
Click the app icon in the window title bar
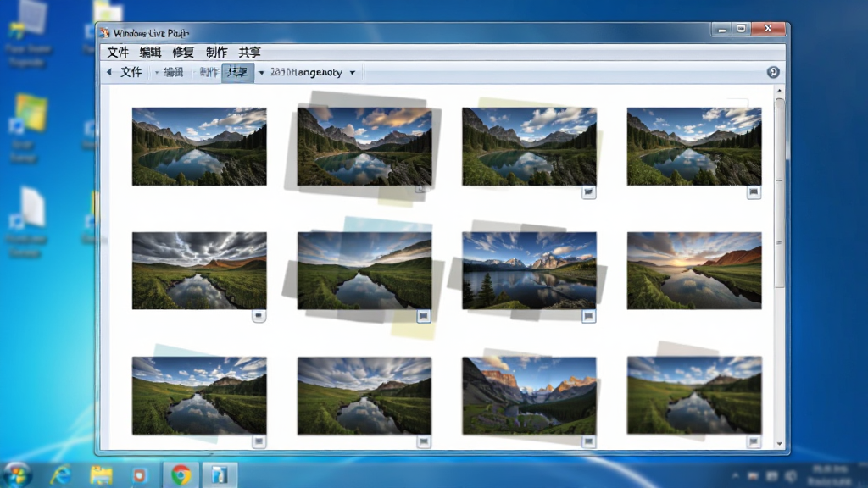104,33
